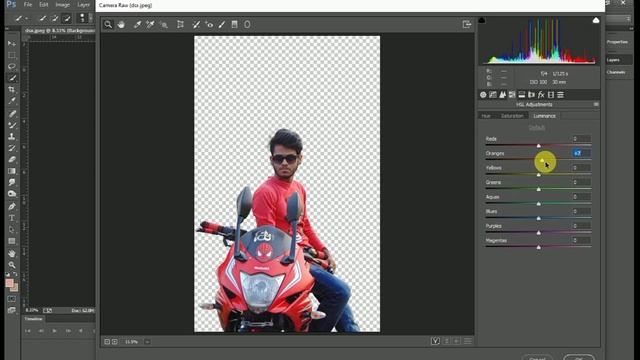Open the Effects (fx) panel icon
The width and height of the screenshot is (640, 360).
click(541, 95)
